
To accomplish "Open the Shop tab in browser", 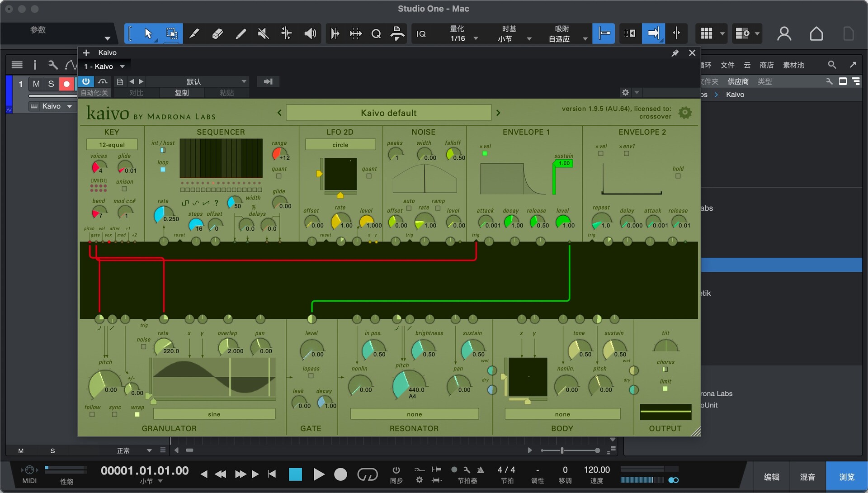I will point(766,65).
